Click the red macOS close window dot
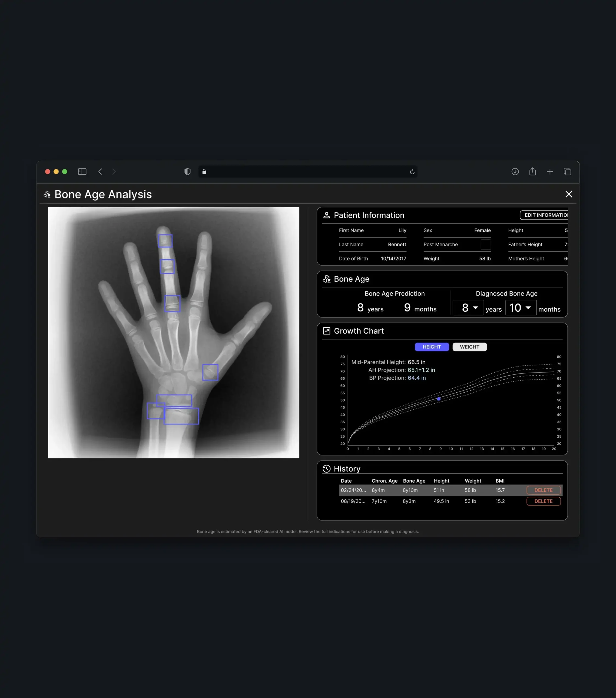The width and height of the screenshot is (616, 698). click(47, 172)
